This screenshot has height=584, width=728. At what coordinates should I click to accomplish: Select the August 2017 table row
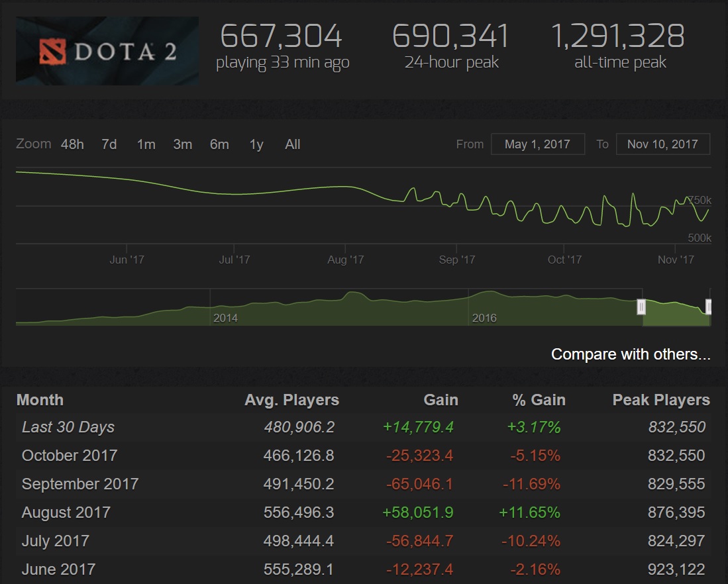tap(364, 512)
